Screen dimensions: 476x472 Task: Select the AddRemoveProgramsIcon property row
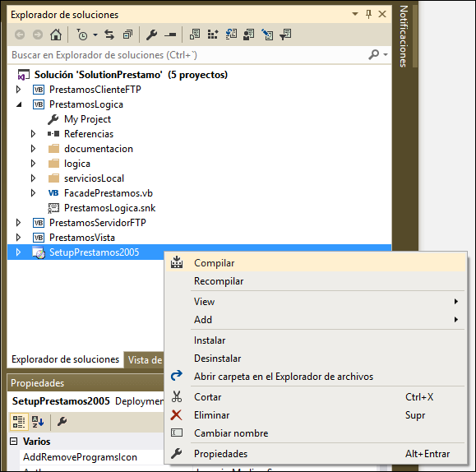pyautogui.click(x=92, y=457)
